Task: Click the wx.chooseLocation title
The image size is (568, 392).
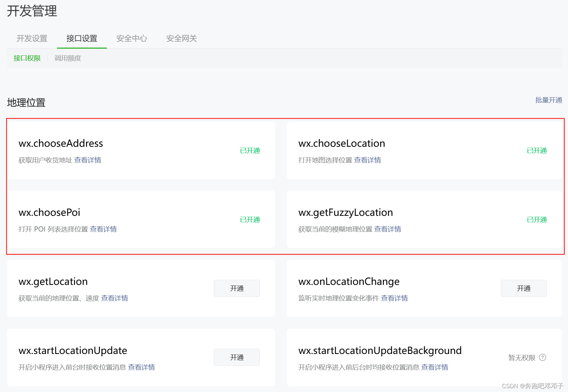Action: [x=342, y=143]
